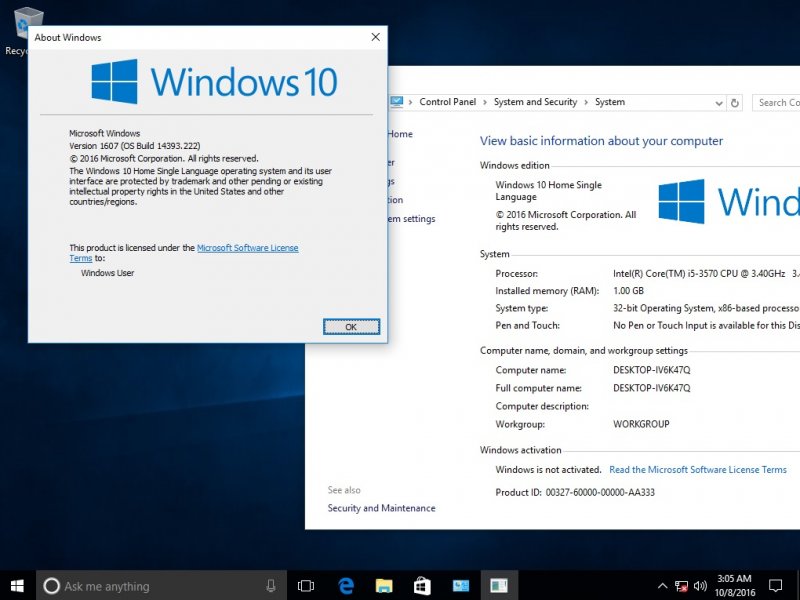Open the Windows Start menu
The width and height of the screenshot is (800, 600).
[x=17, y=586]
